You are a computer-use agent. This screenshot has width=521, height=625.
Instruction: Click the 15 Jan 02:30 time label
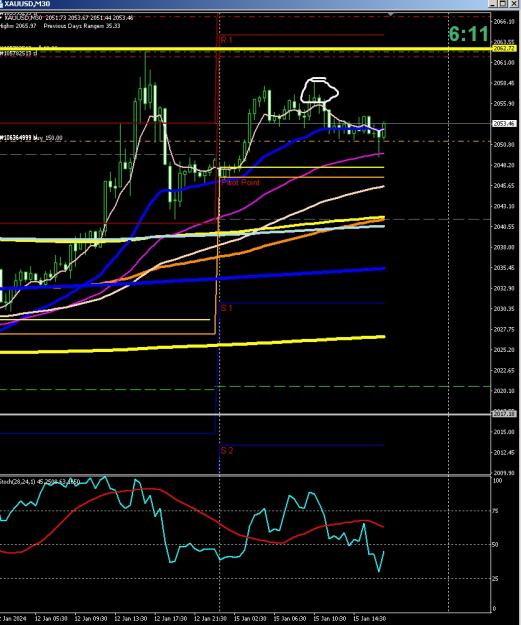[250, 618]
